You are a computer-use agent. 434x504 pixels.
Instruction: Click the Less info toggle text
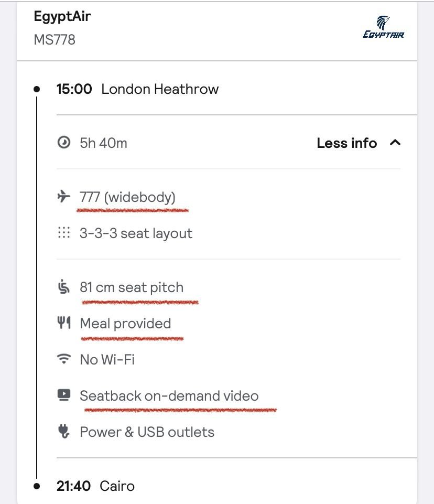(346, 143)
